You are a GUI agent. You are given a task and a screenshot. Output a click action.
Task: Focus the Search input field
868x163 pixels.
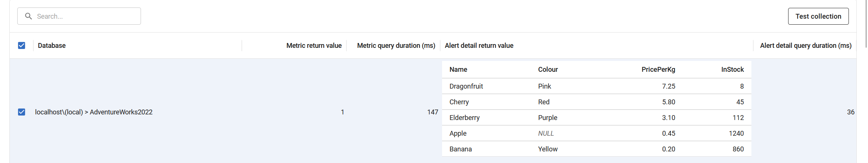79,16
